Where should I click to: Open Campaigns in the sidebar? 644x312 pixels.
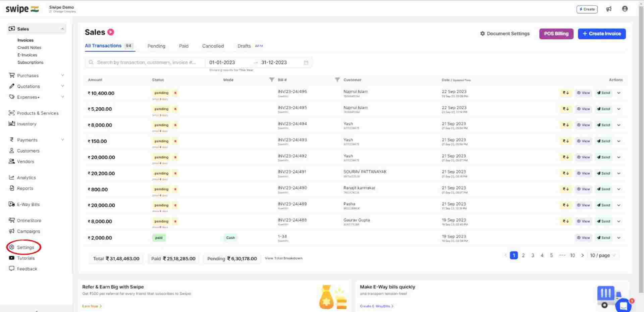tap(24, 231)
